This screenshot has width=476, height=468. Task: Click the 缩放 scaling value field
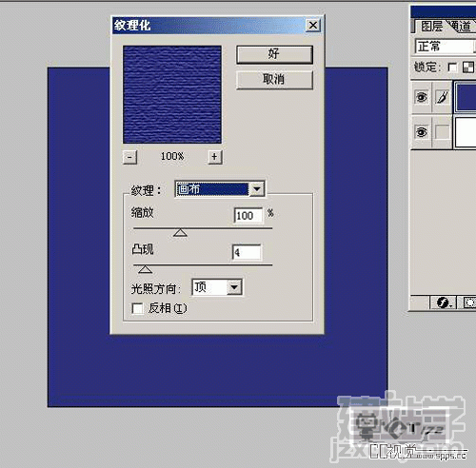point(248,216)
